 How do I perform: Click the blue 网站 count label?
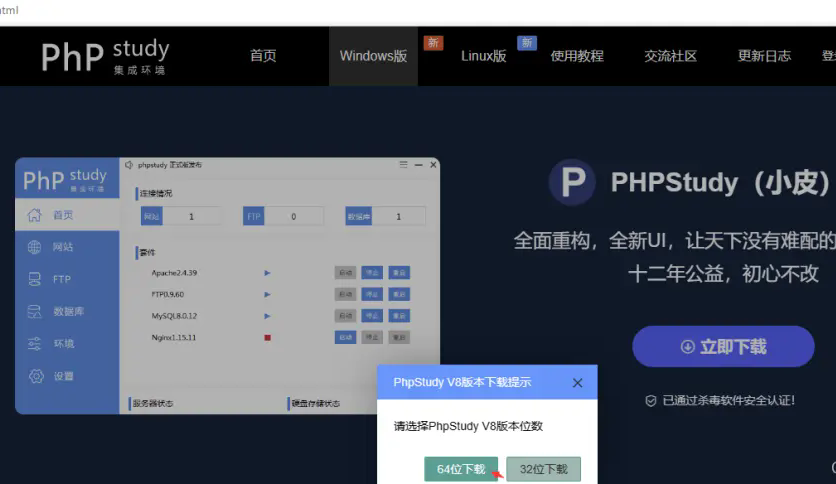point(152,216)
